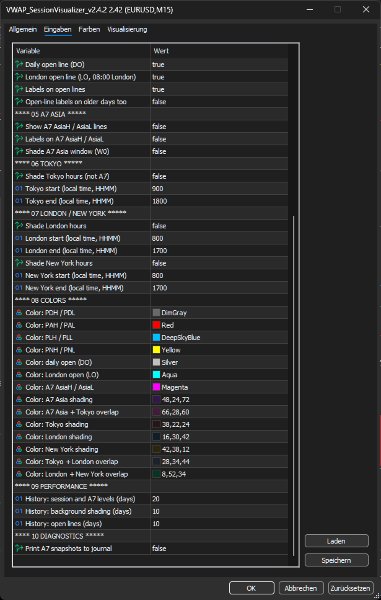Cancel with the Abbrechen button
Screen dimensions: 381x600
coord(301,588)
